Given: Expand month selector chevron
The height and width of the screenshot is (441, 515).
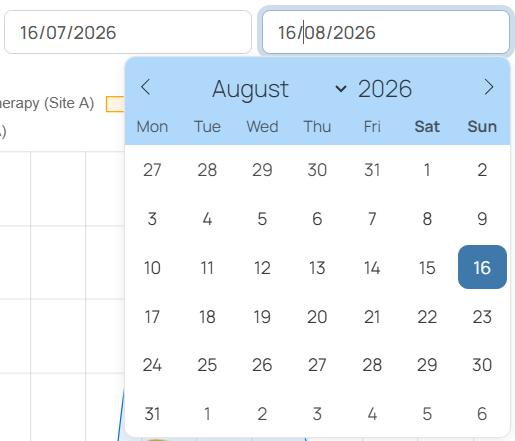Looking at the screenshot, I should (x=341, y=89).
